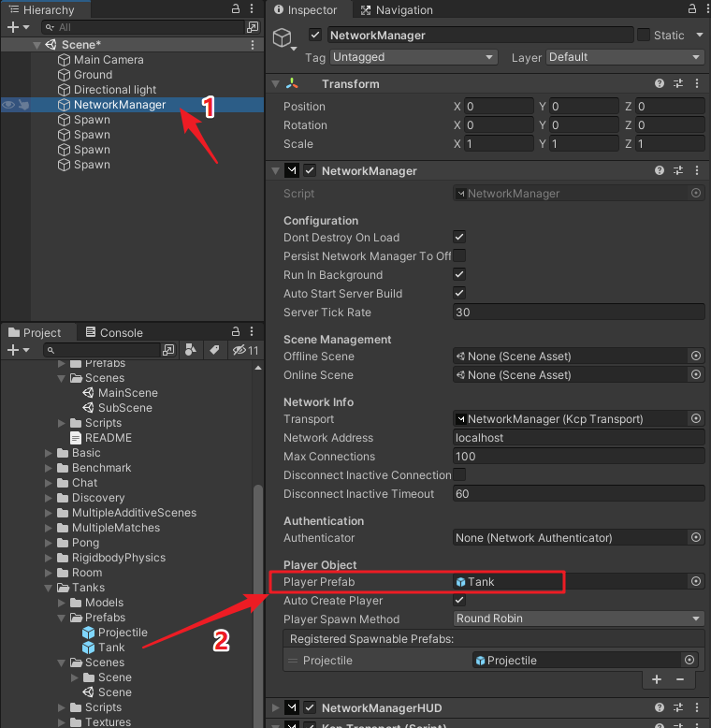711x728 pixels.
Task: Enable the Static checkbox
Action: coord(644,35)
